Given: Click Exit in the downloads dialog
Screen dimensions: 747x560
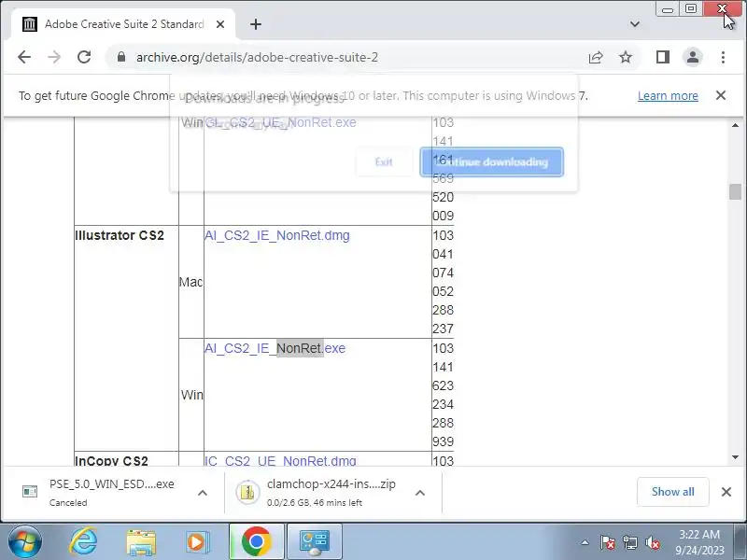Looking at the screenshot, I should (384, 161).
